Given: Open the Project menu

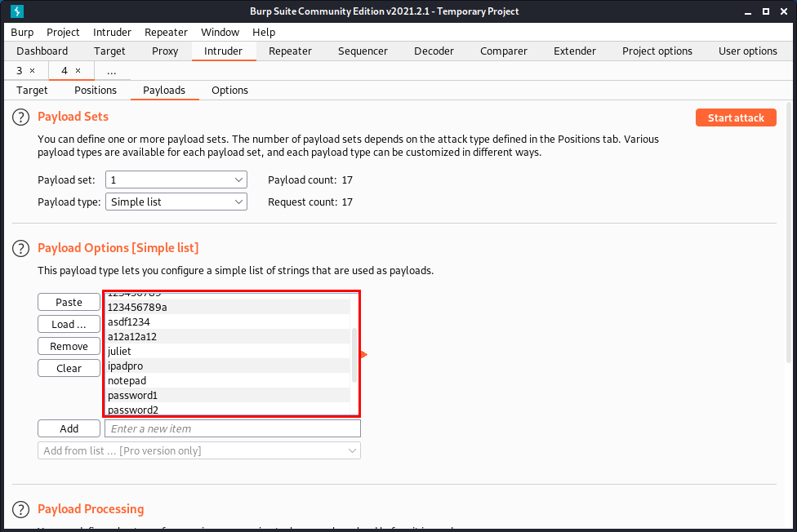Looking at the screenshot, I should pyautogui.click(x=63, y=32).
